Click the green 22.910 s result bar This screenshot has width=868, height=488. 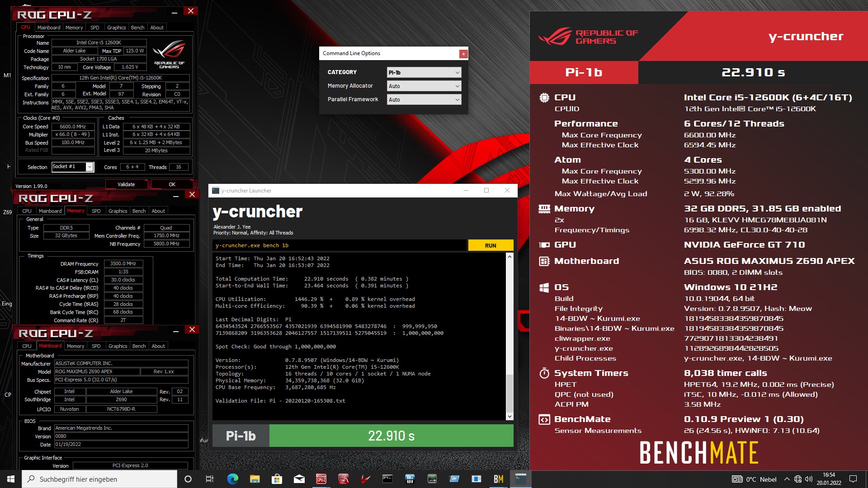[391, 436]
